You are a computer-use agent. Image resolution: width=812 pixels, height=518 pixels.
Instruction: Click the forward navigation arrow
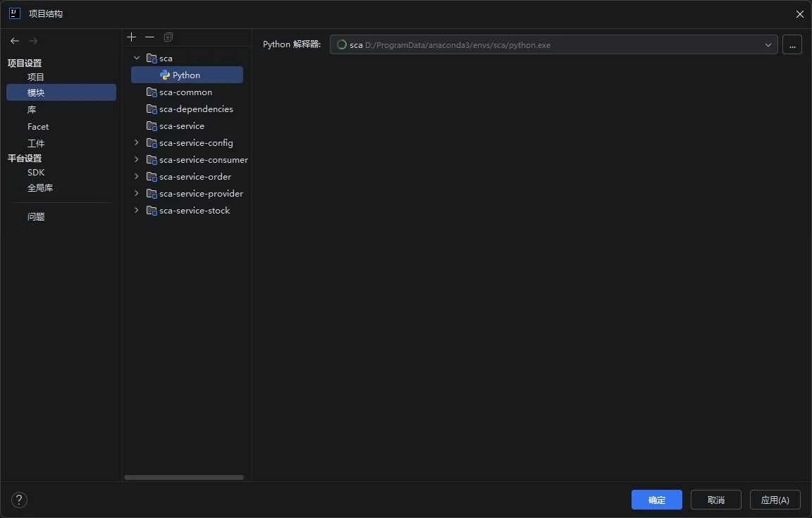pyautogui.click(x=33, y=41)
